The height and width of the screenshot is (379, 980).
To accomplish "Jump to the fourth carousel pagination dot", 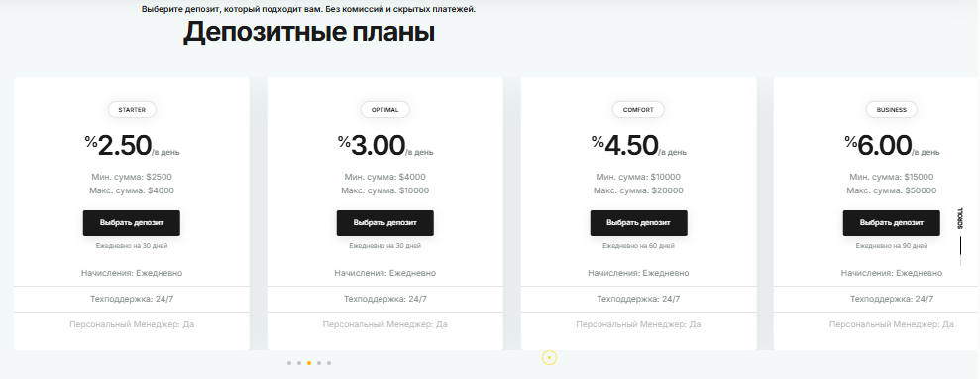I will point(319,363).
